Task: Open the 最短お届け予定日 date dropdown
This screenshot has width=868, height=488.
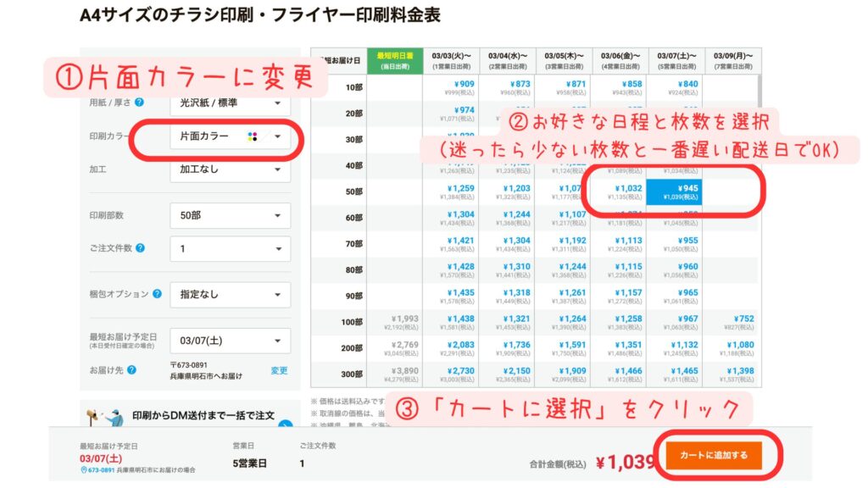Action: (231, 341)
